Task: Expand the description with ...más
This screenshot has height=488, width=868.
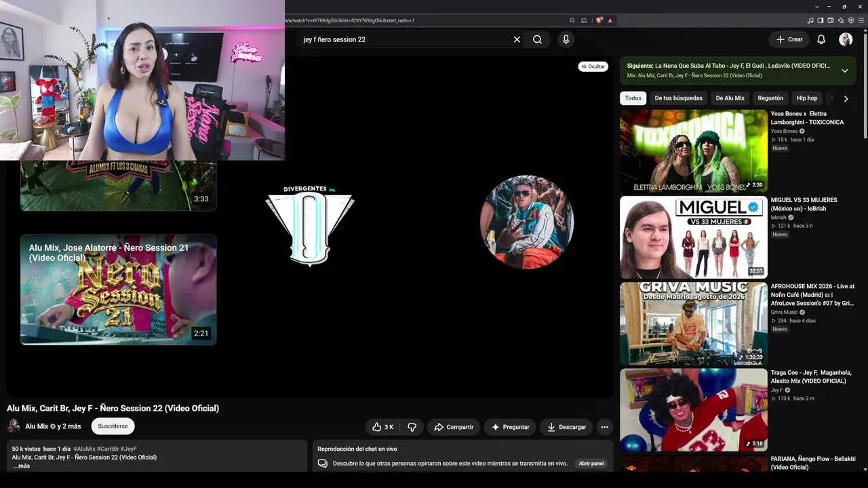Action: tap(22, 466)
